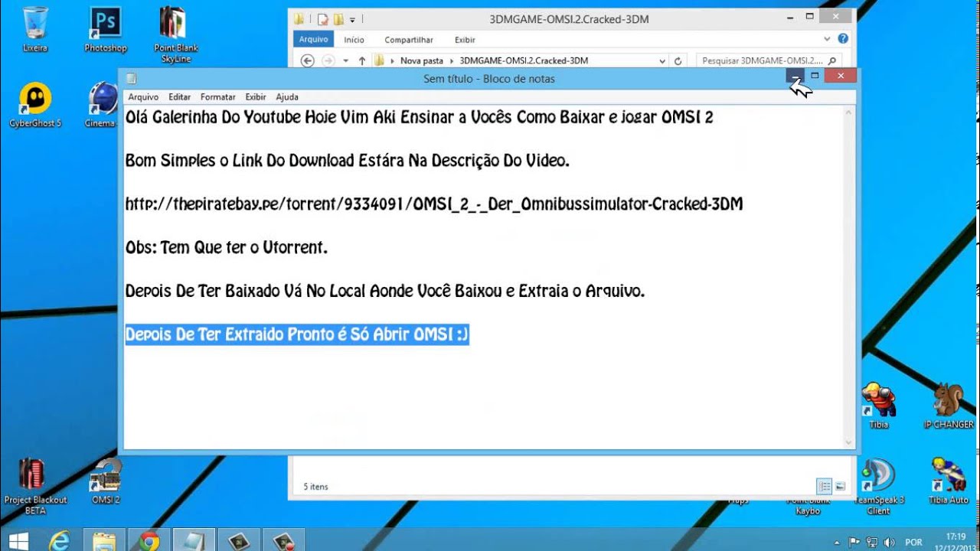Click the Notepad scrollbar up arrow
Screen dimensions: 980x551
click(x=848, y=113)
